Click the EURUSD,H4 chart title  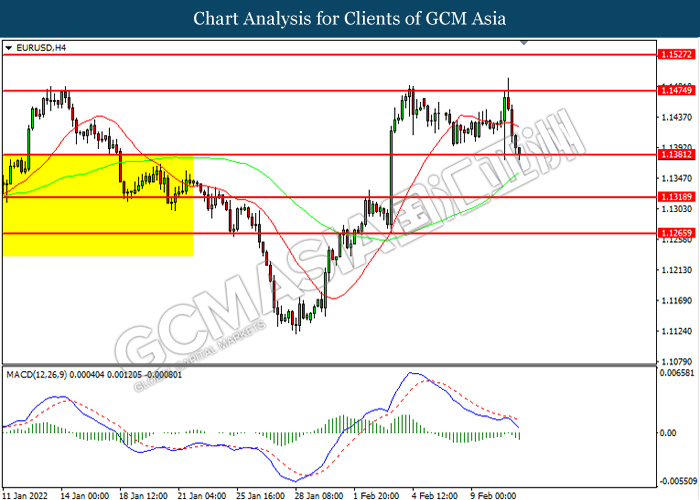41,47
